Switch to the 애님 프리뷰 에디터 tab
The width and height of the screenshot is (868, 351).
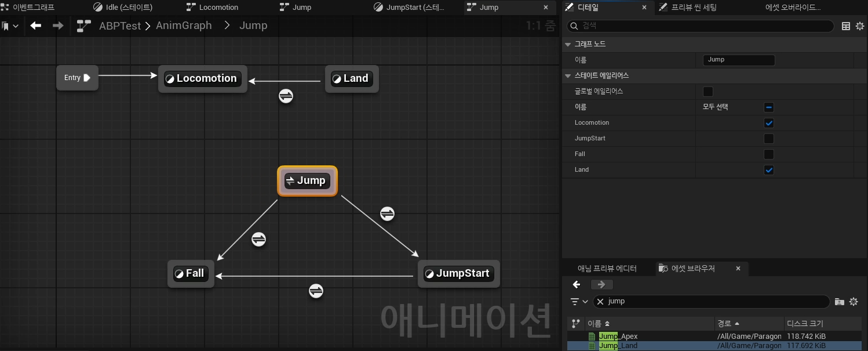pyautogui.click(x=607, y=269)
